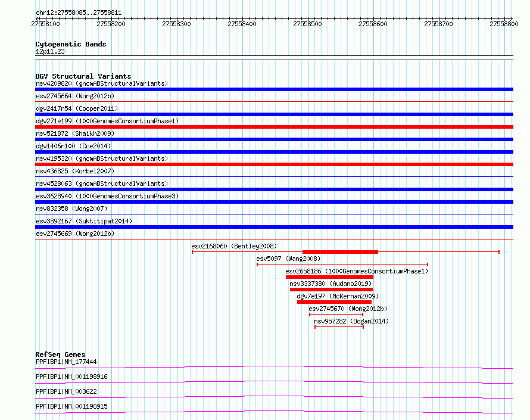Screen dimensions: 530x420
Task: Click the nsv4209820 gnomAD variant label
Action: [x=102, y=83]
